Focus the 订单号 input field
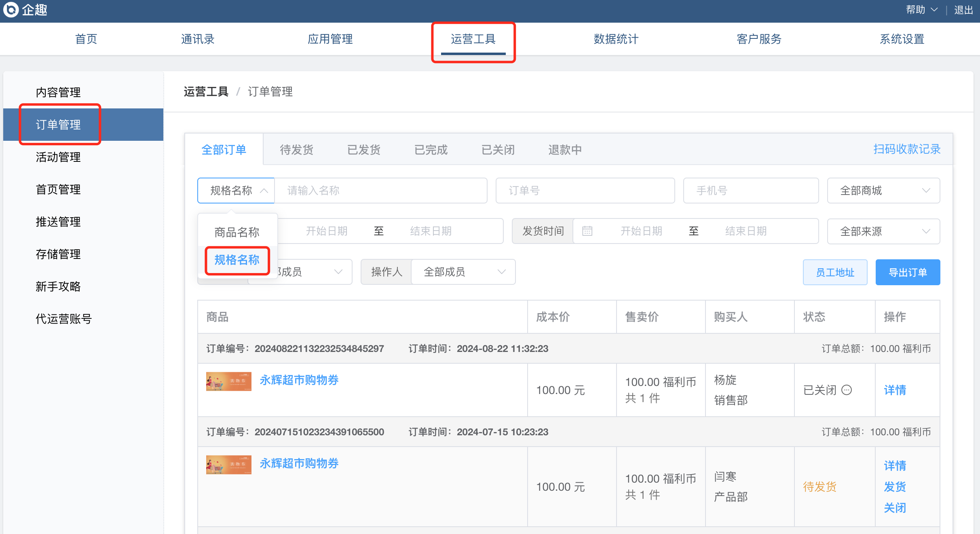The height and width of the screenshot is (534, 980). (585, 191)
